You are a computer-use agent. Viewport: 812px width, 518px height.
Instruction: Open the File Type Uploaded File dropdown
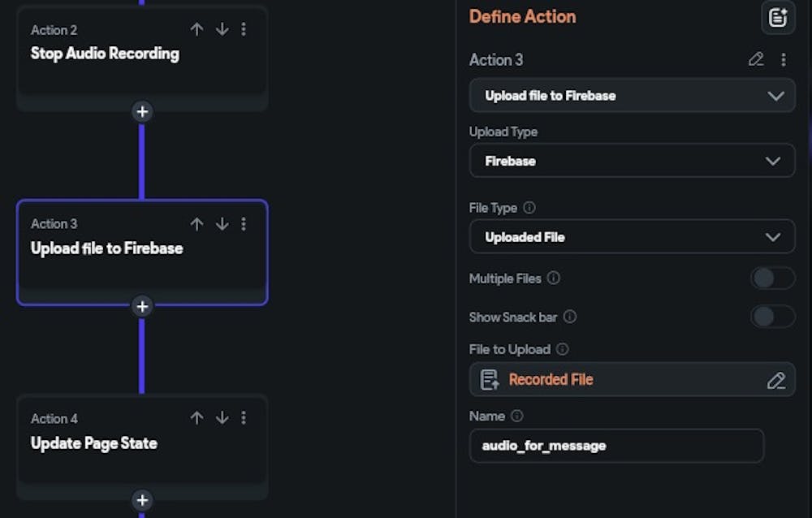(x=632, y=237)
